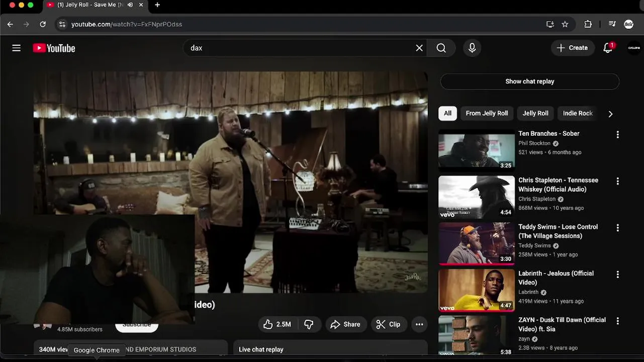Open Ten Branches - Sober thumbnail

point(477,151)
